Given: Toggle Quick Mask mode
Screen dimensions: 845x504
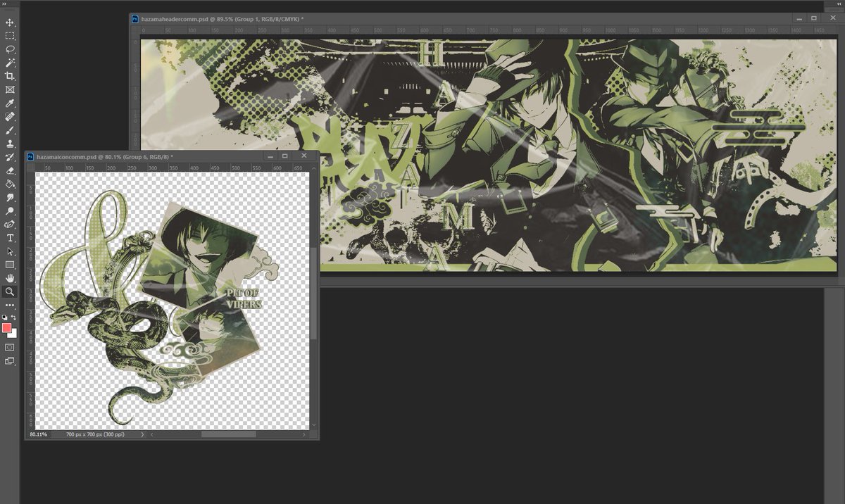Looking at the screenshot, I should click(10, 348).
